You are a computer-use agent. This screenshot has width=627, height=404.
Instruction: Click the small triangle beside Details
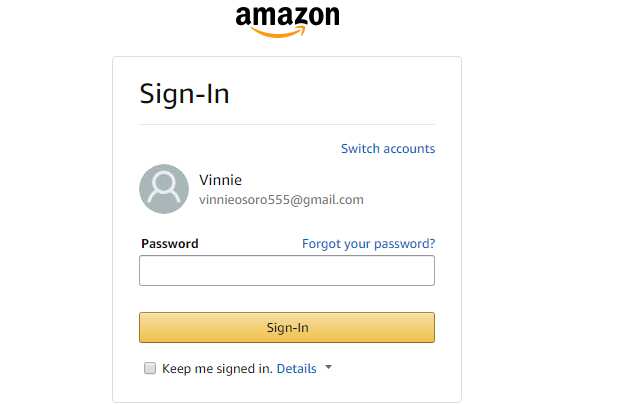[x=329, y=367]
